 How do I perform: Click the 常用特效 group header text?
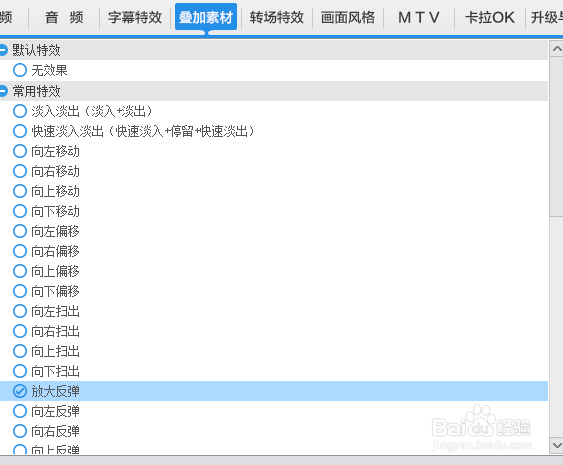[x=36, y=91]
